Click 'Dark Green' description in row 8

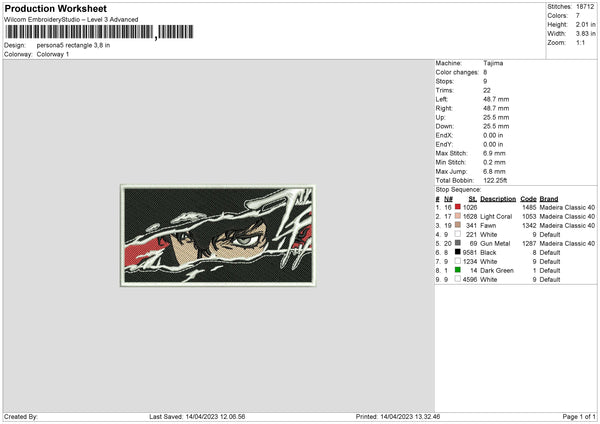click(497, 271)
